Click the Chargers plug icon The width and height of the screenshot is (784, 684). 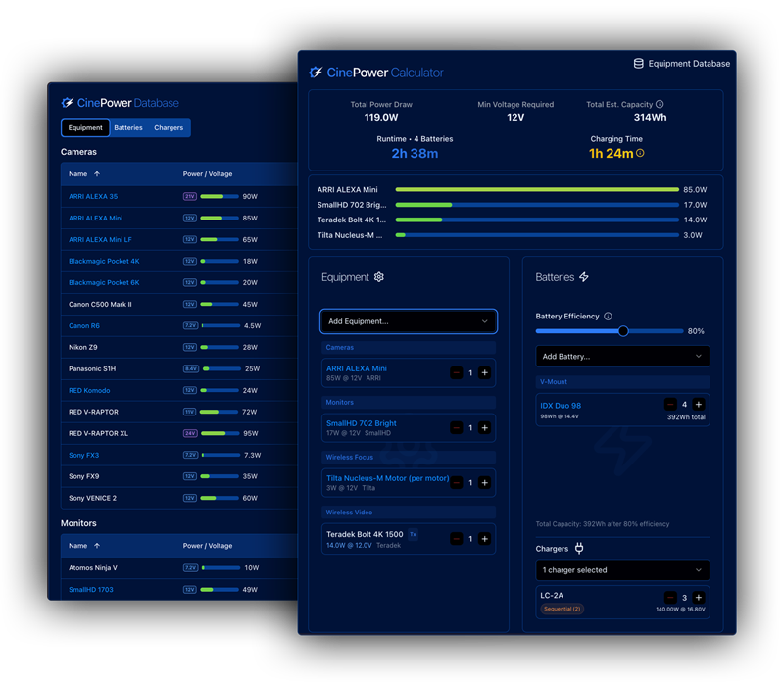[x=578, y=549]
